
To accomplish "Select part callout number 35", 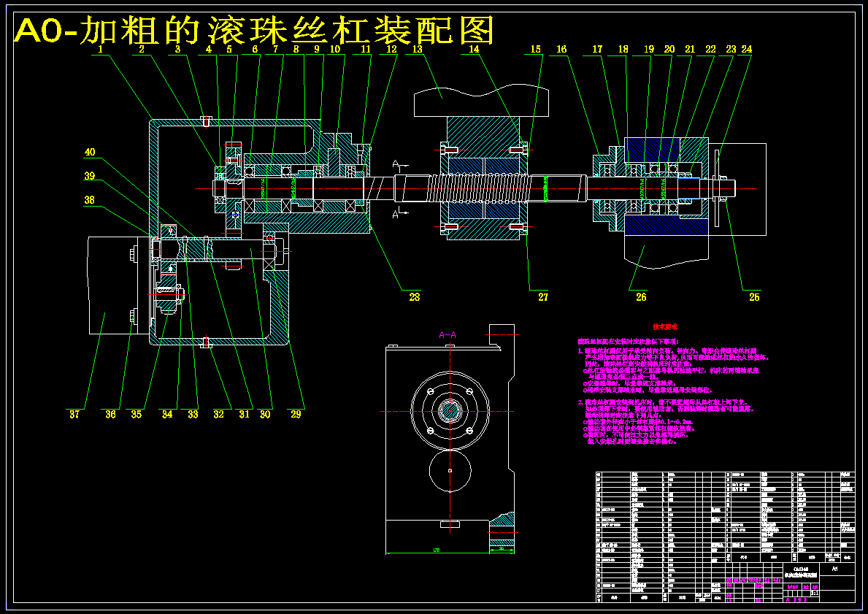I will click(x=137, y=413).
